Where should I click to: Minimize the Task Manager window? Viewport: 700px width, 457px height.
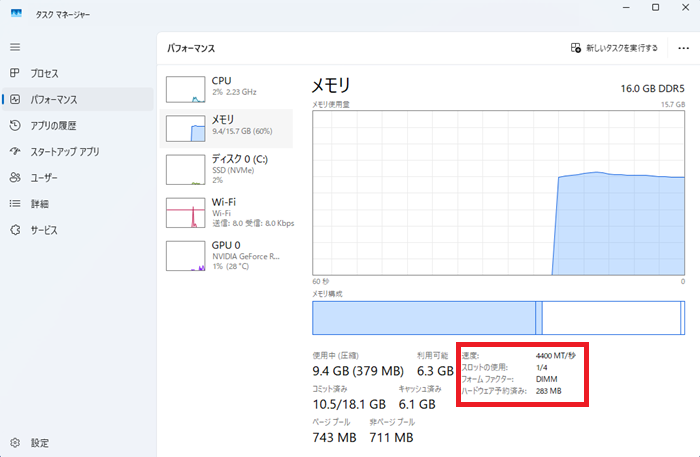(x=626, y=8)
